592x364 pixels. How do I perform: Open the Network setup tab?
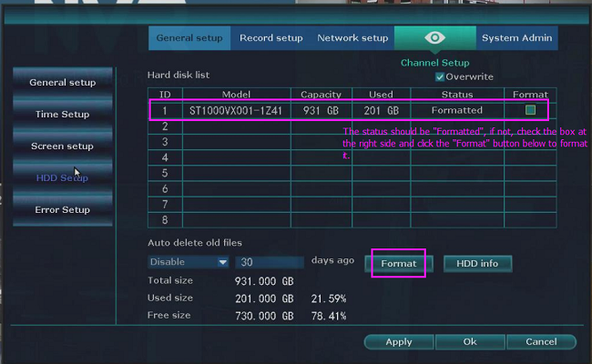click(x=352, y=38)
